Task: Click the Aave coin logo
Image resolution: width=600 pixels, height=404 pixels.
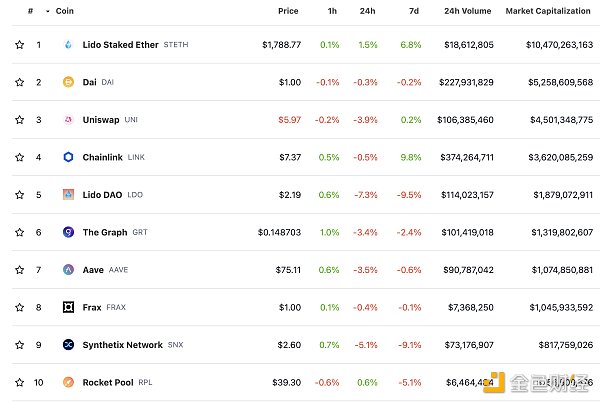Action: coord(68,269)
